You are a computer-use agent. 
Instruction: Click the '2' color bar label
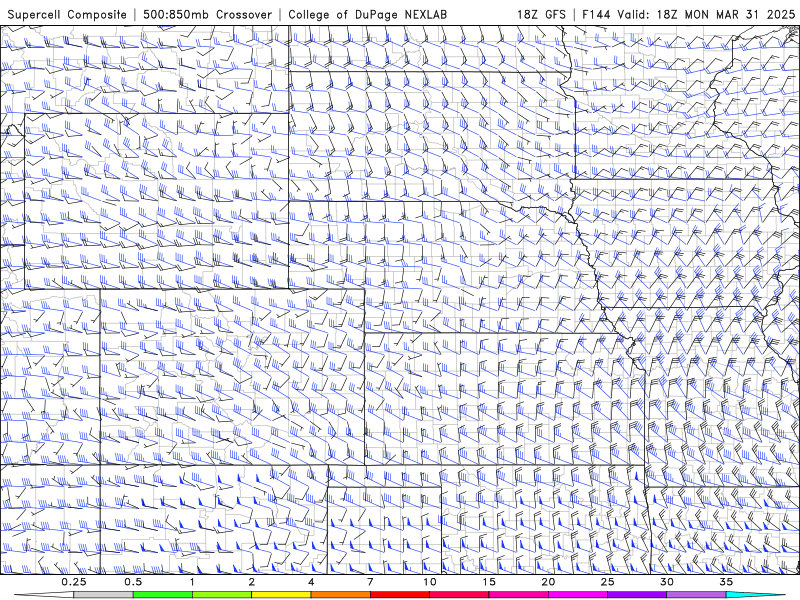click(x=252, y=582)
